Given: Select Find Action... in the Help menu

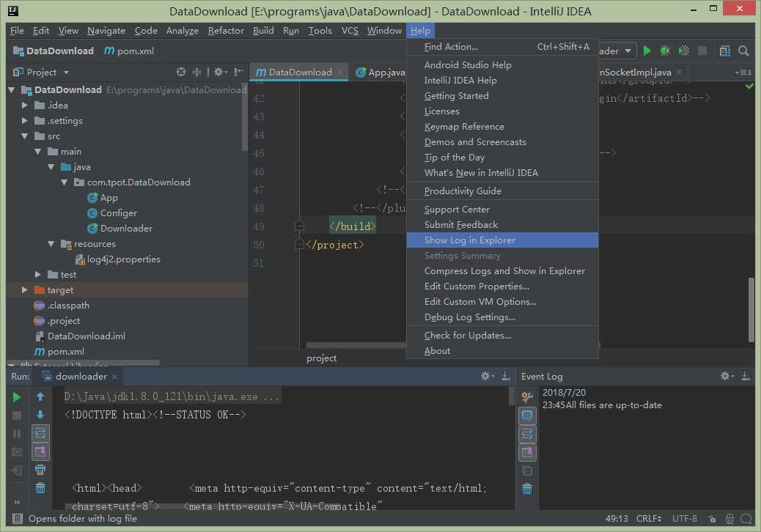Looking at the screenshot, I should (502, 47).
